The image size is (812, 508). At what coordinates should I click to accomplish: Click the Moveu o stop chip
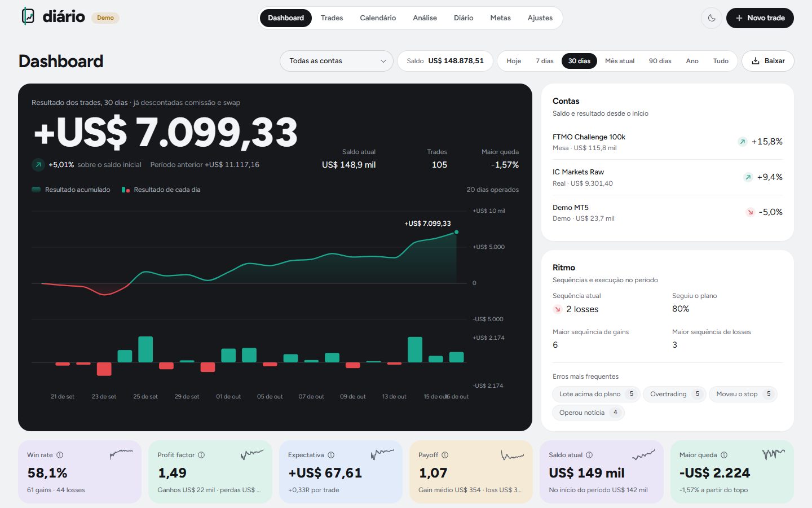click(x=743, y=394)
